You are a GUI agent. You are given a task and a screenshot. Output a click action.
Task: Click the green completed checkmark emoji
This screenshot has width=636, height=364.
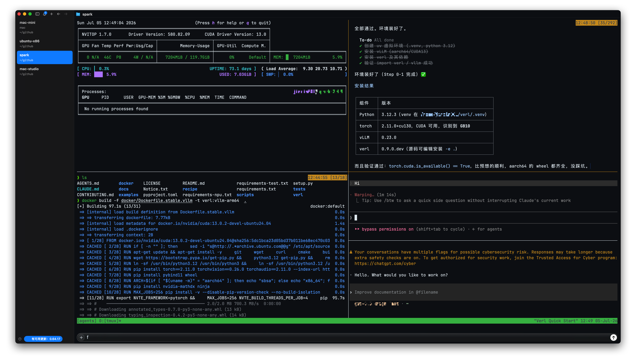click(423, 74)
